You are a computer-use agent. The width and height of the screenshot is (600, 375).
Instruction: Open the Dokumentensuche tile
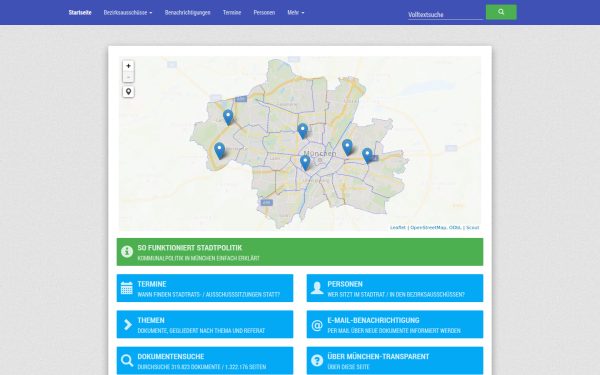point(205,360)
